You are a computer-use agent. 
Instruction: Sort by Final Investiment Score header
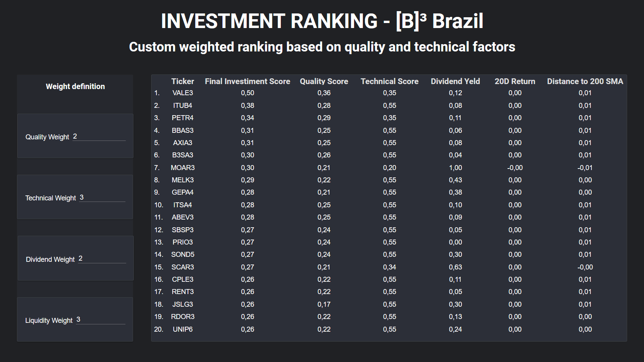pos(247,81)
